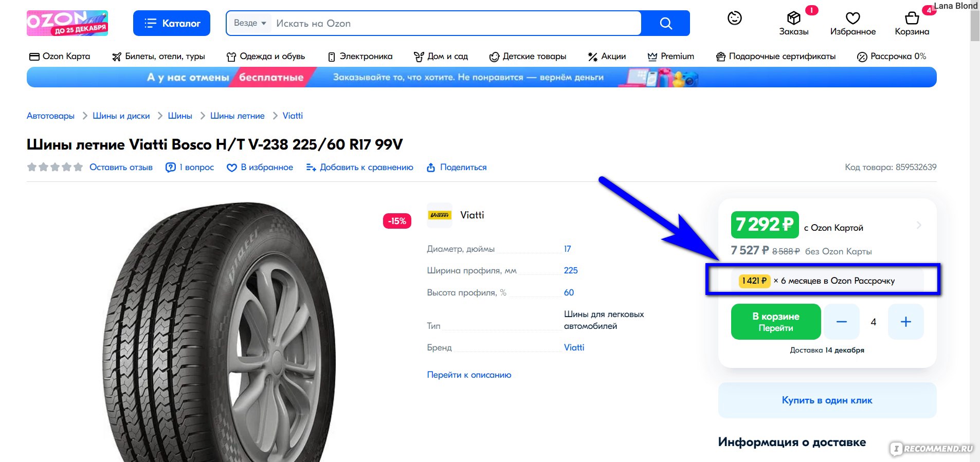Open the smiley profile icon
This screenshot has width=980, height=462.
click(x=735, y=18)
